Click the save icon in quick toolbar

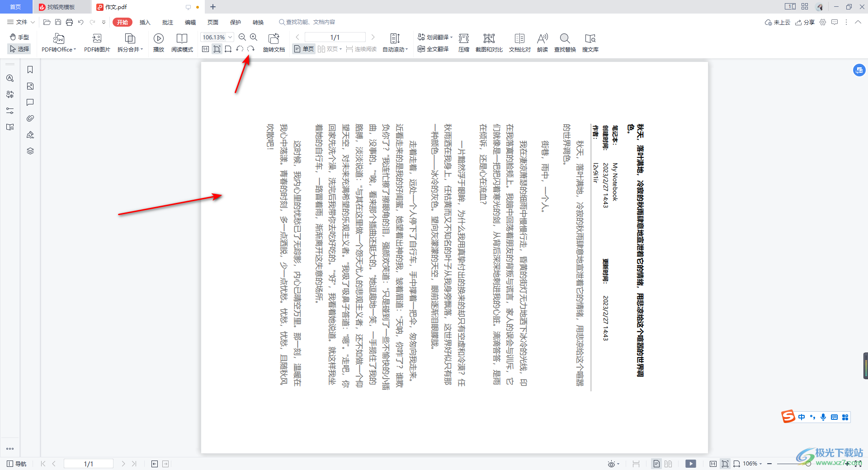[58, 22]
